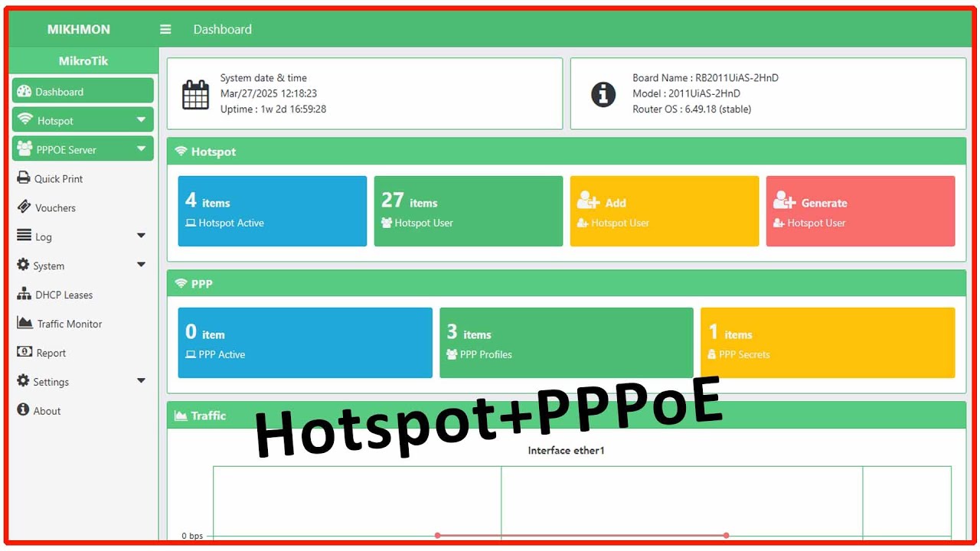This screenshot has height=551, width=980.
Task: Click the lock icon next to PPP Secrets
Action: tap(712, 354)
